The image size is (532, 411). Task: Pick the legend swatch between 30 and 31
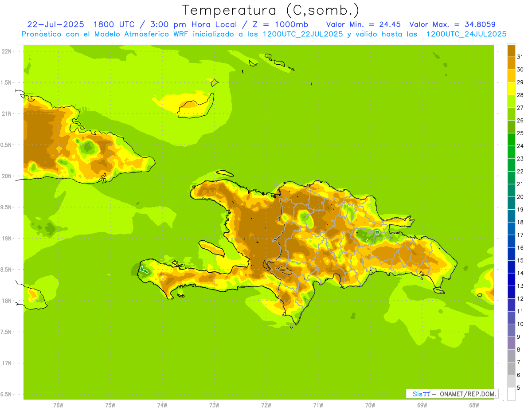(x=511, y=63)
